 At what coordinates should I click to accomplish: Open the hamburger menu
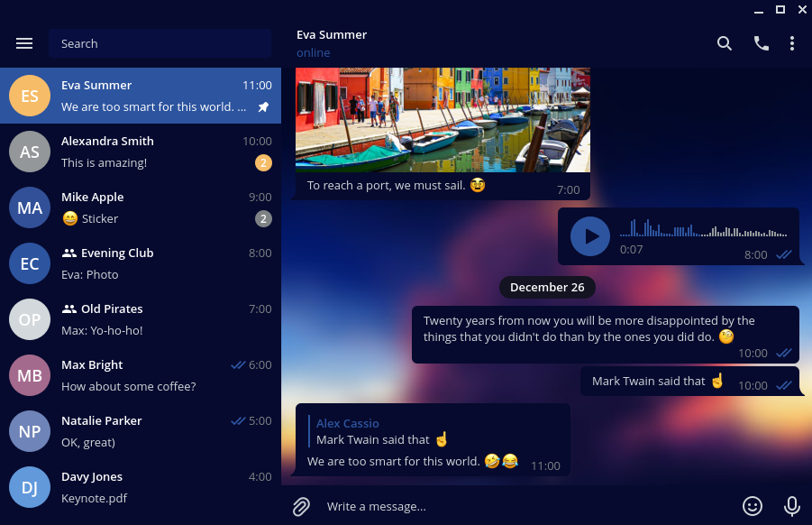(x=24, y=42)
